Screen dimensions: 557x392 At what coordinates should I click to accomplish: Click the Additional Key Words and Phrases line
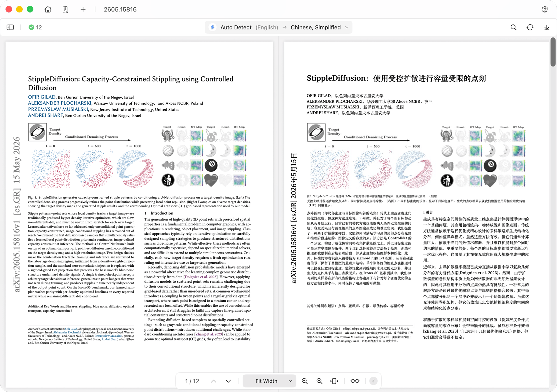[x=81, y=309]
